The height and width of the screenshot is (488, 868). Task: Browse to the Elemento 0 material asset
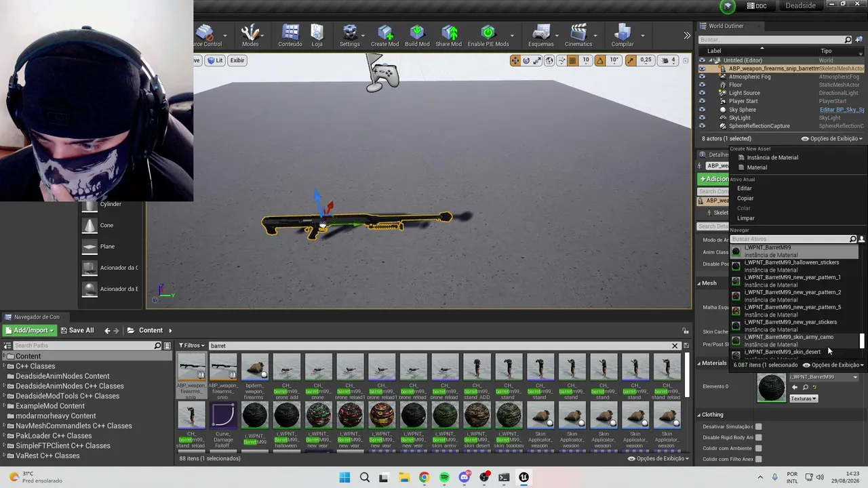tap(805, 388)
